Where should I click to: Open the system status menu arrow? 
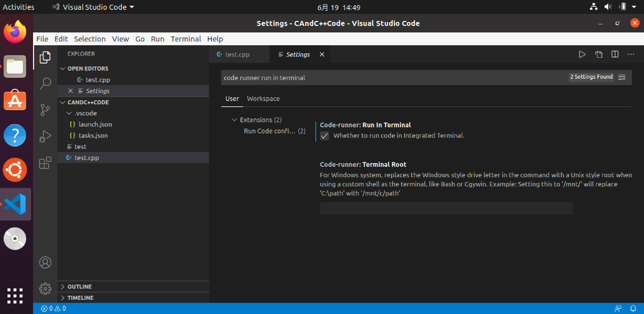click(634, 7)
